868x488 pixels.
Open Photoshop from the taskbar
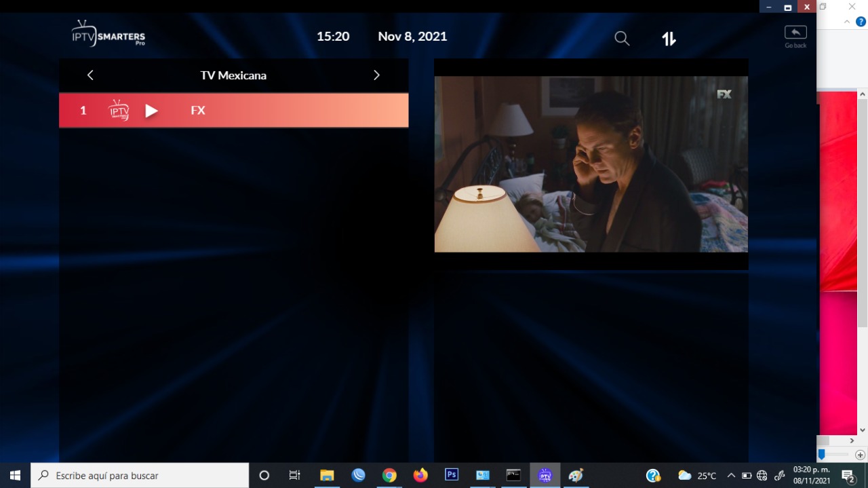452,475
